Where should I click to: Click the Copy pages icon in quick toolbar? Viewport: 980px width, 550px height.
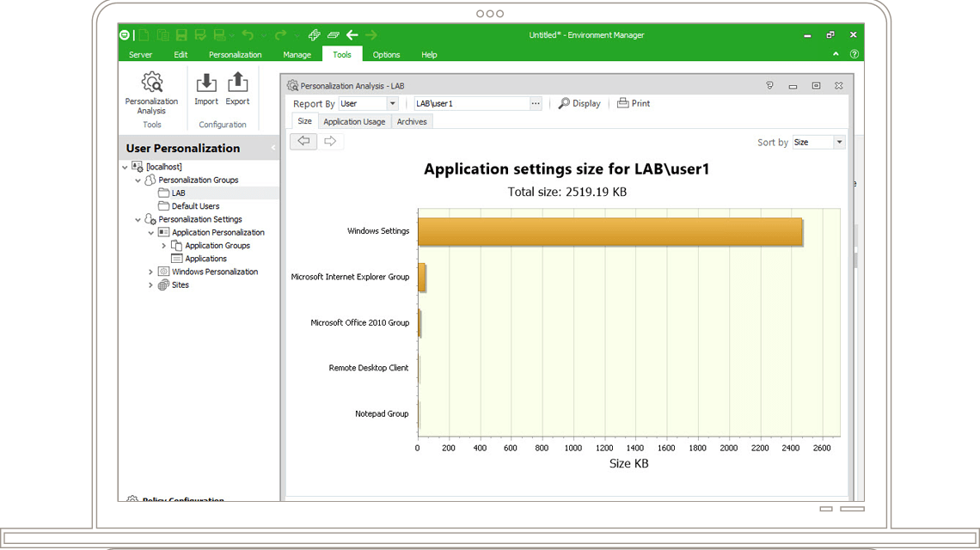(x=162, y=35)
